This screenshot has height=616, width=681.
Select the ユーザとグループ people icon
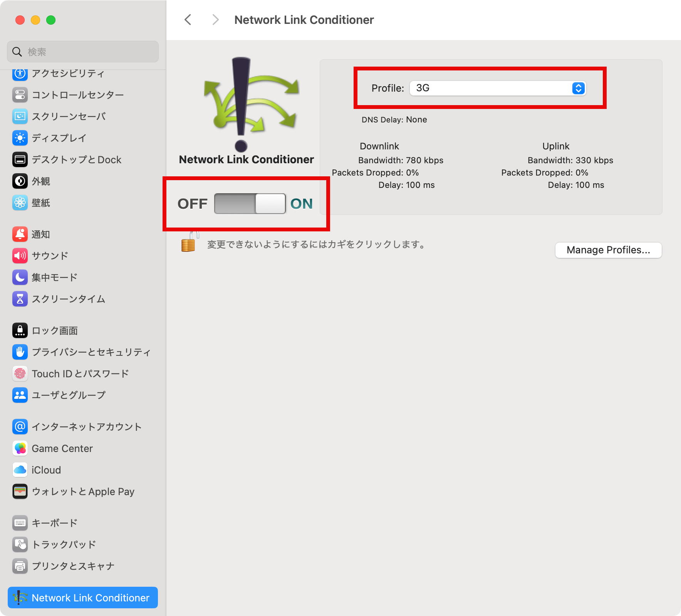point(20,395)
